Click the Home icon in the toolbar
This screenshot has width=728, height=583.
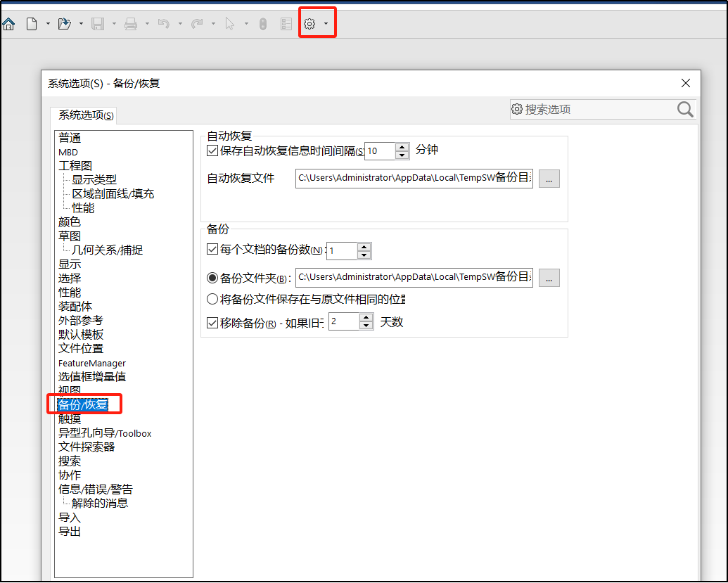pyautogui.click(x=8, y=24)
